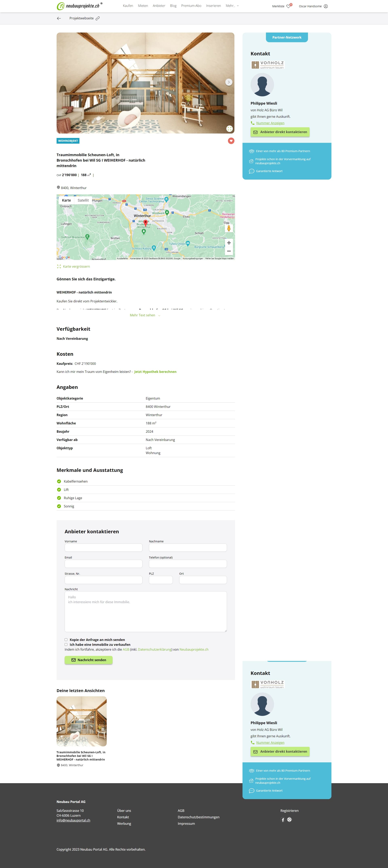Open Oscar Handsome user profile icon
This screenshot has height=868, width=388.
(x=326, y=6)
